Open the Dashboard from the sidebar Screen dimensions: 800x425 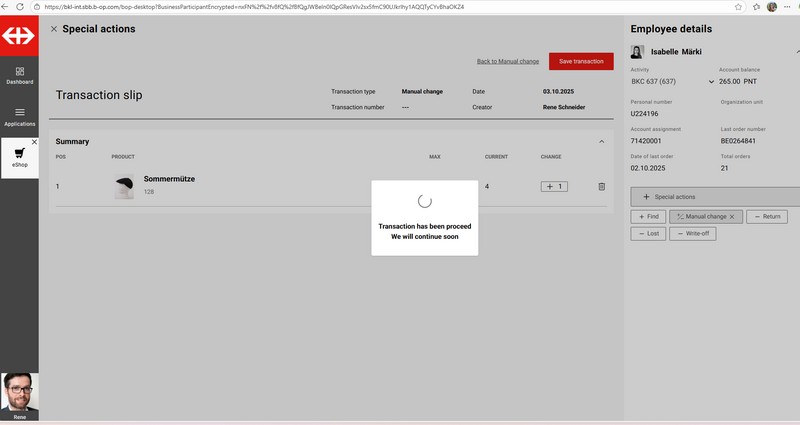[x=19, y=73]
